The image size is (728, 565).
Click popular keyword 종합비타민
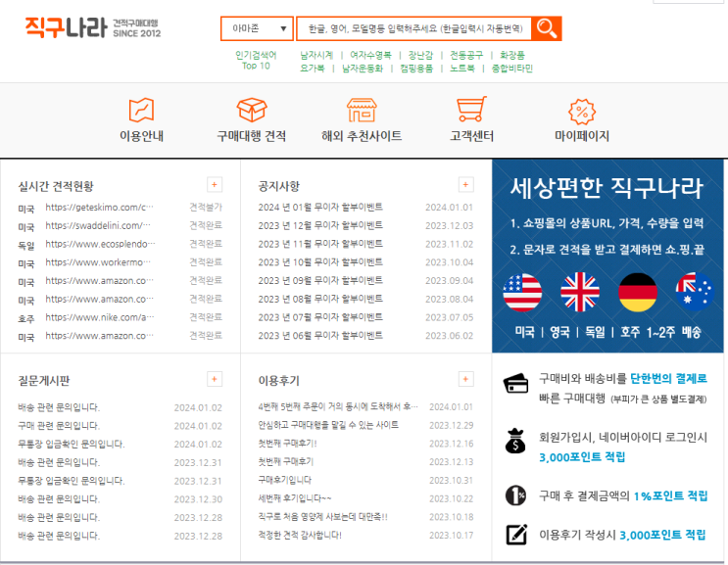tap(512, 69)
